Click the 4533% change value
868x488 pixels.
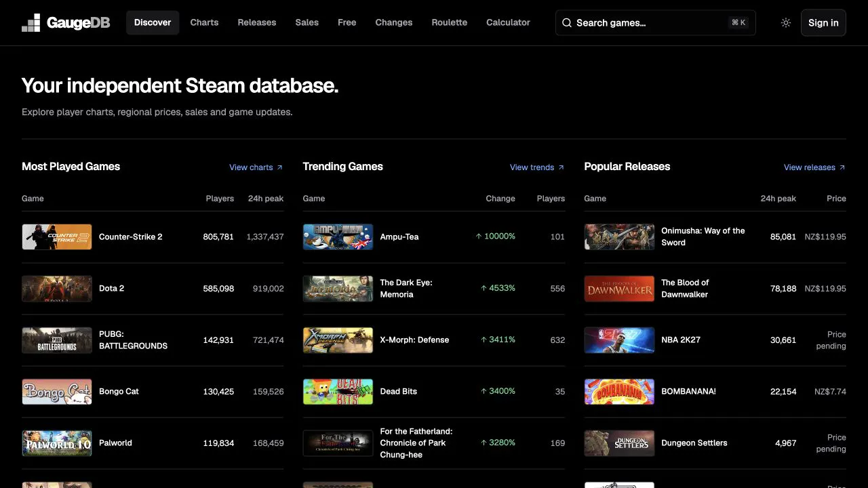(498, 288)
